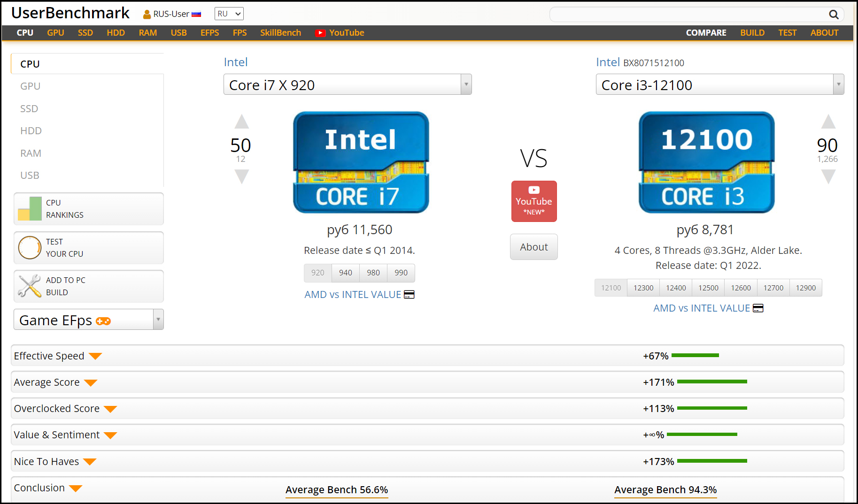Screen dimensions: 858x504
Task: Select the 12500 model button
Action: [708, 288]
